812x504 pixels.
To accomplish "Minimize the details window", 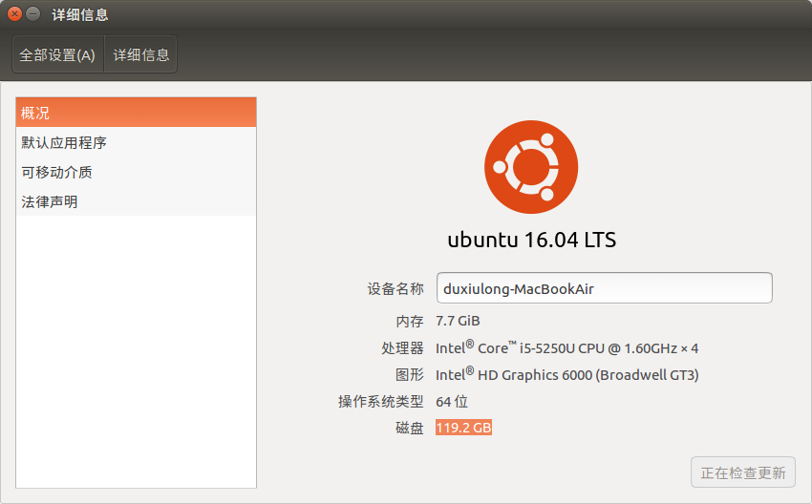I will pyautogui.click(x=33, y=14).
